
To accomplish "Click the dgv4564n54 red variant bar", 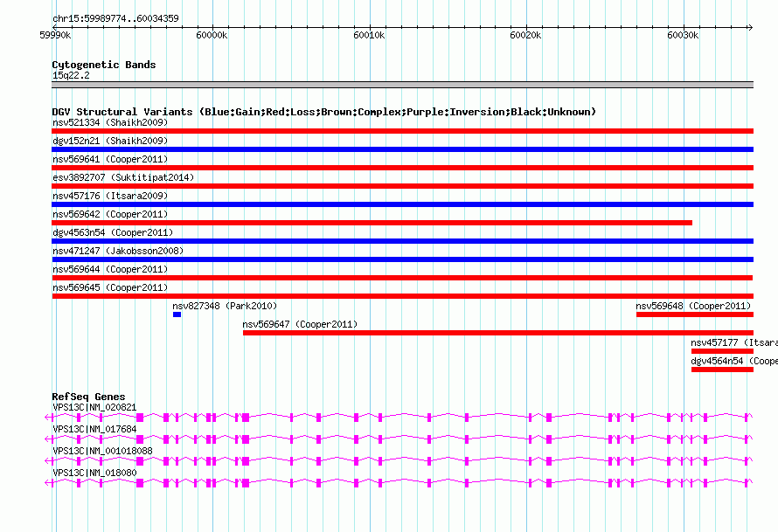I will (x=722, y=370).
